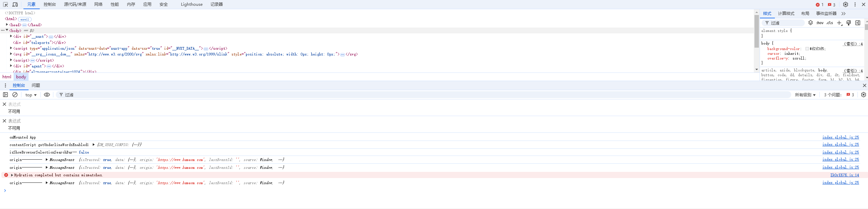Viewport: 868px width, 209px height.
Task: Toggle the :hov element state panel
Action: tap(820, 23)
